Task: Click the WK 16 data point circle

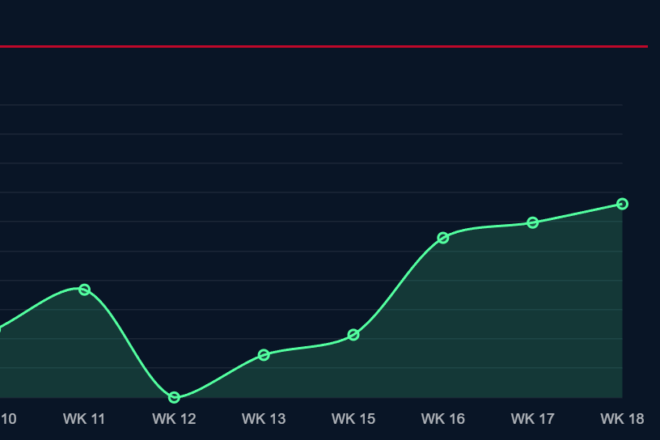Action: click(443, 238)
